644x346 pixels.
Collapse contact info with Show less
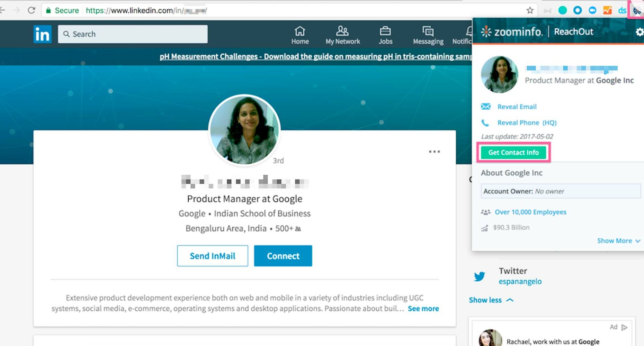(491, 300)
